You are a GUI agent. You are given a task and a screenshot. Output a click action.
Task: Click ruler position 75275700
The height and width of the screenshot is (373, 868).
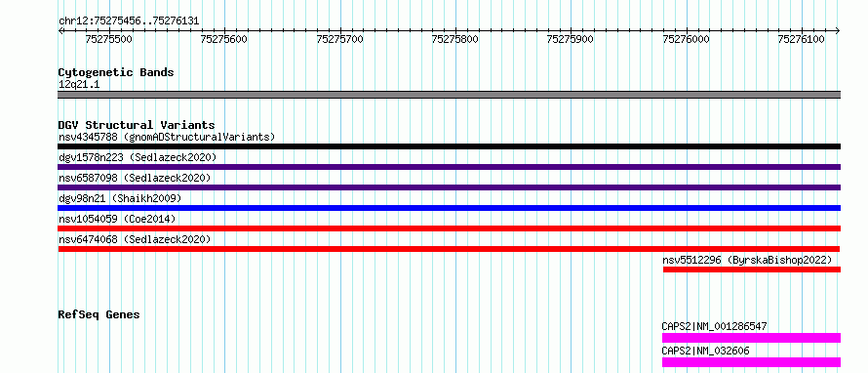pyautogui.click(x=340, y=39)
